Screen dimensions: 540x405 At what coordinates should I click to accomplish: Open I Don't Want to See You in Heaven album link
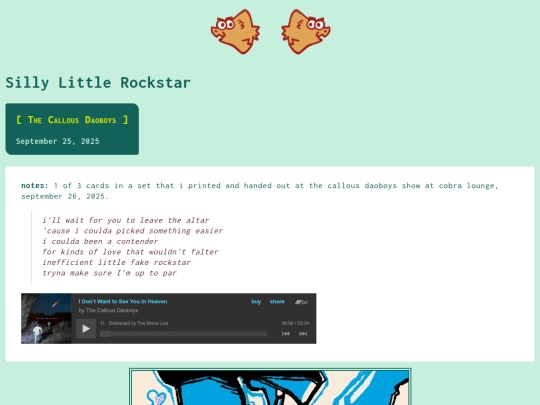(x=123, y=301)
